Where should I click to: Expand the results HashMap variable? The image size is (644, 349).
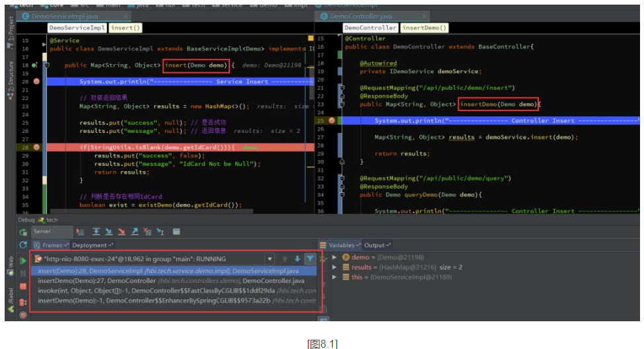tap(334, 267)
